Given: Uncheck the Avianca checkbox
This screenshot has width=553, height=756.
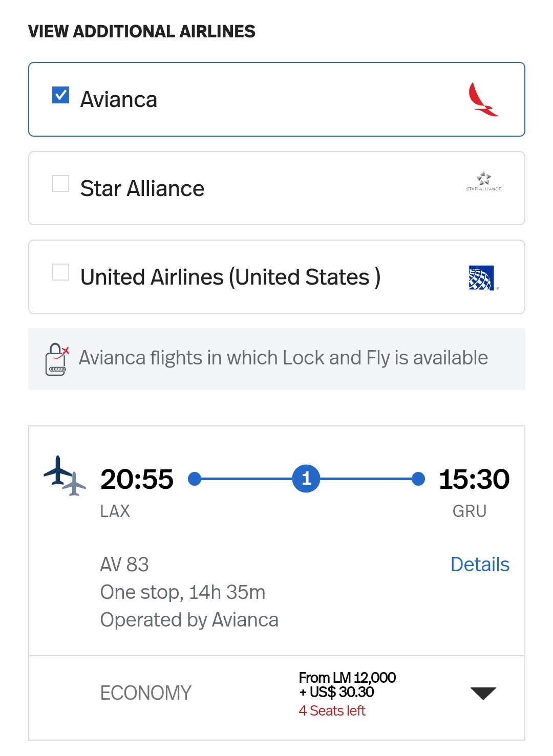Looking at the screenshot, I should click(x=61, y=95).
